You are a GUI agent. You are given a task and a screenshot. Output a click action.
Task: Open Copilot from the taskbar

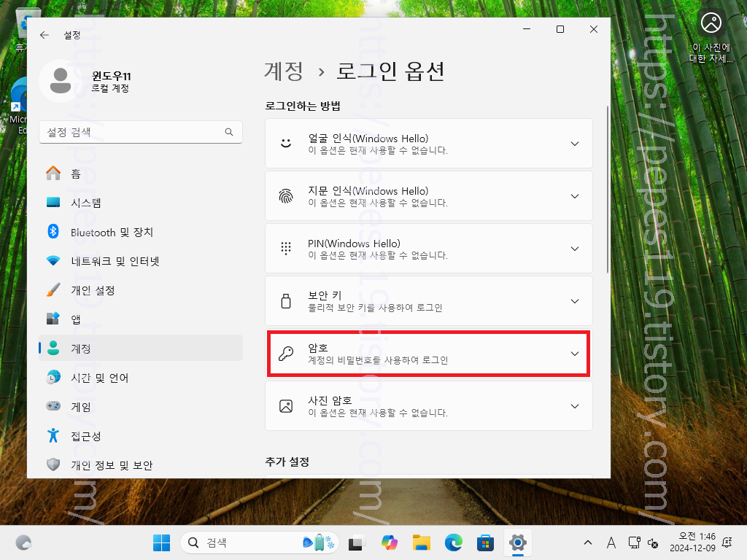click(x=390, y=542)
